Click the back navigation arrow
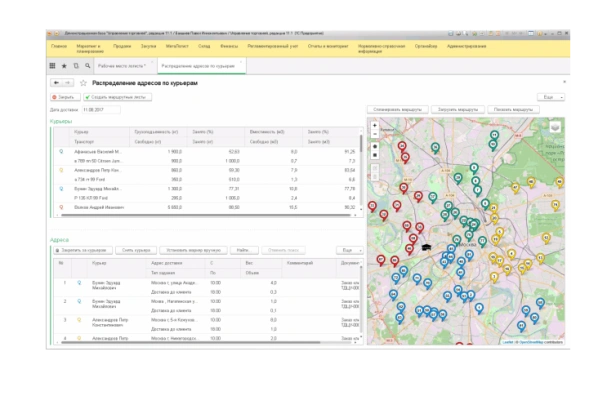 56,83
